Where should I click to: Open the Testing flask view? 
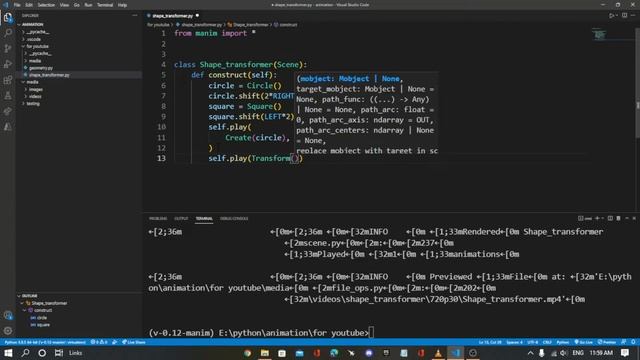8,96
